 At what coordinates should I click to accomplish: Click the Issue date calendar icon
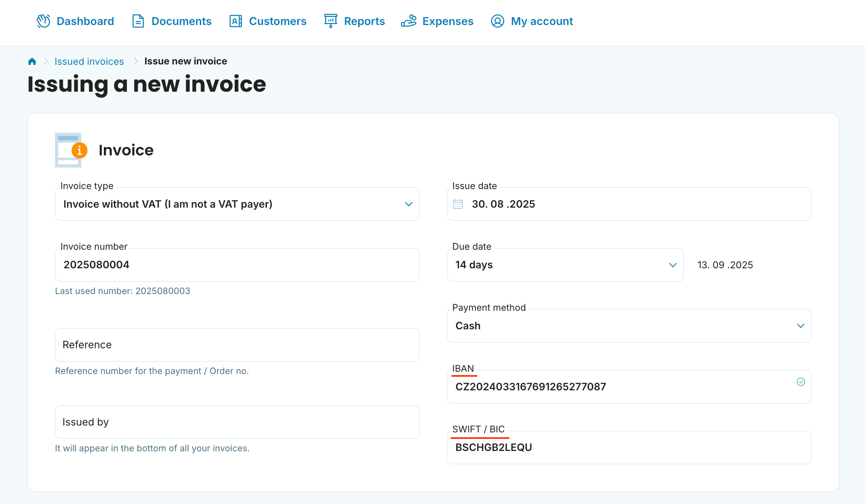click(458, 204)
